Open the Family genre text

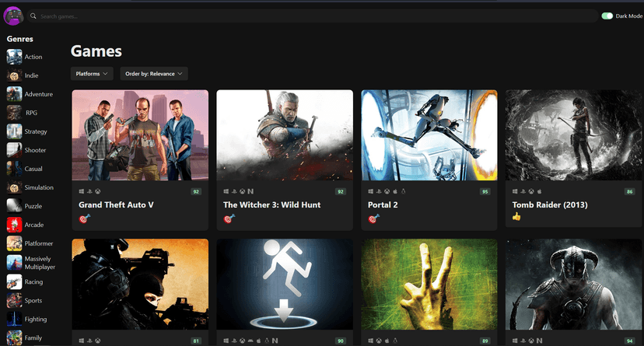33,337
